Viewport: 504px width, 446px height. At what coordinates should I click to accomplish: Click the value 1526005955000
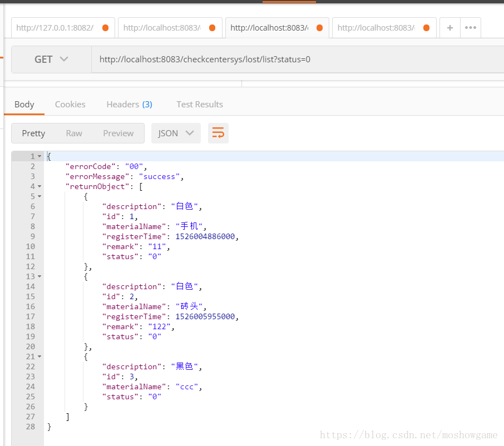point(205,316)
